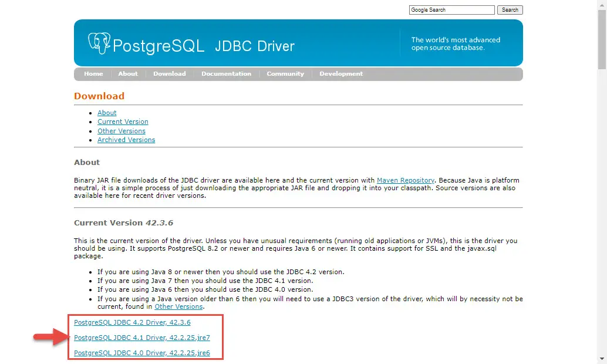The image size is (607, 364).
Task: Download PostgreSQL JDBC 4.0 Driver, 42.2.25.jre6
Action: [x=141, y=353]
